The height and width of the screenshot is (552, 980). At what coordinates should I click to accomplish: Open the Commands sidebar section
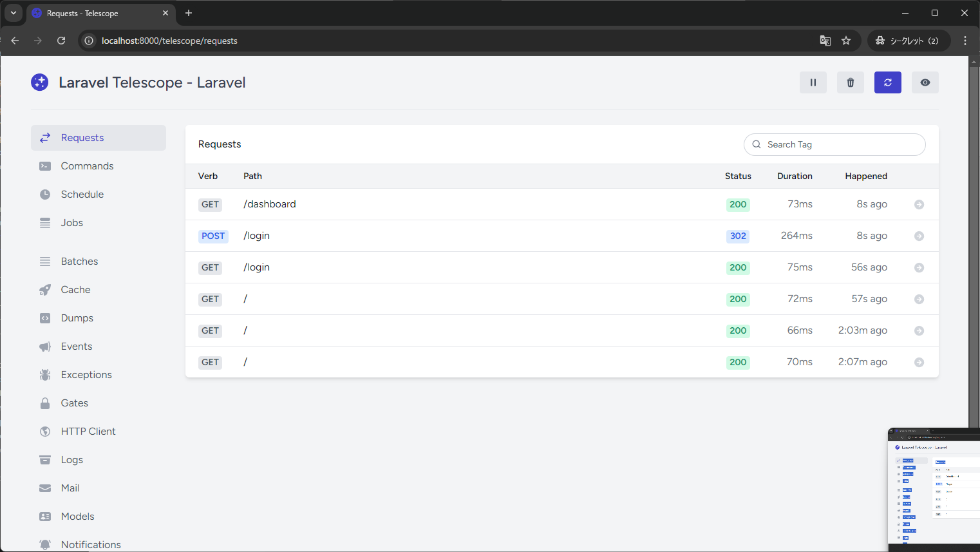(x=99, y=166)
